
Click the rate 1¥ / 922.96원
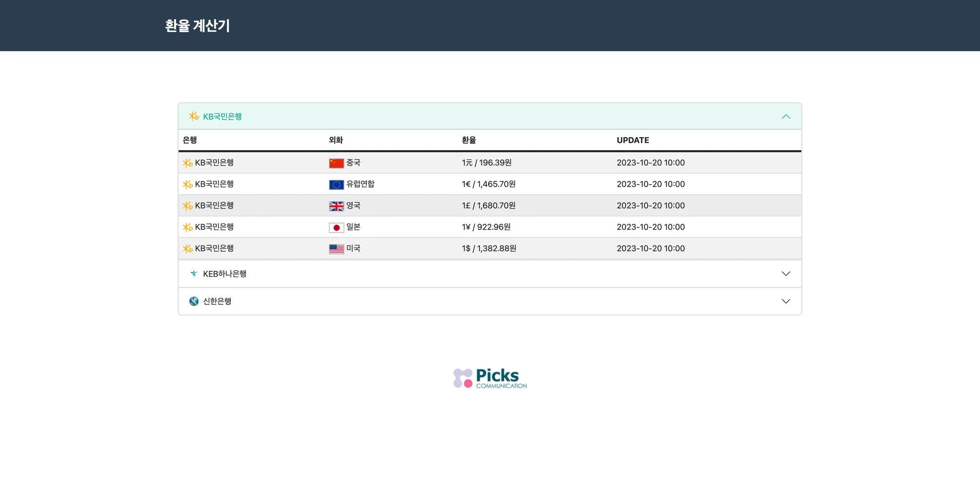[486, 227]
